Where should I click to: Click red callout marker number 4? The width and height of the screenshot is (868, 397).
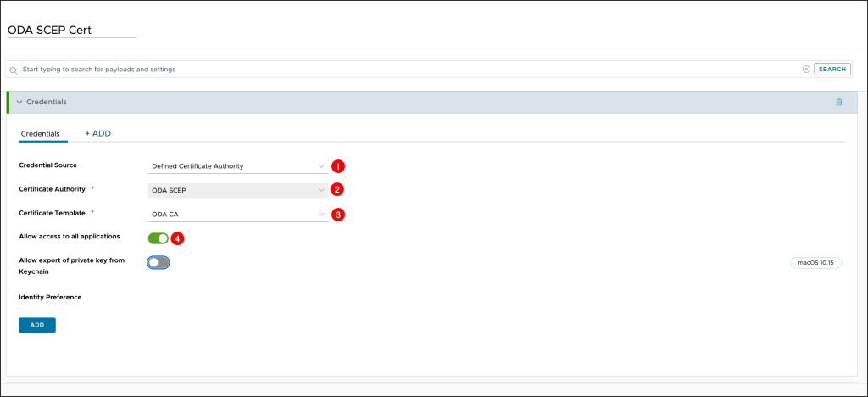pyautogui.click(x=178, y=238)
